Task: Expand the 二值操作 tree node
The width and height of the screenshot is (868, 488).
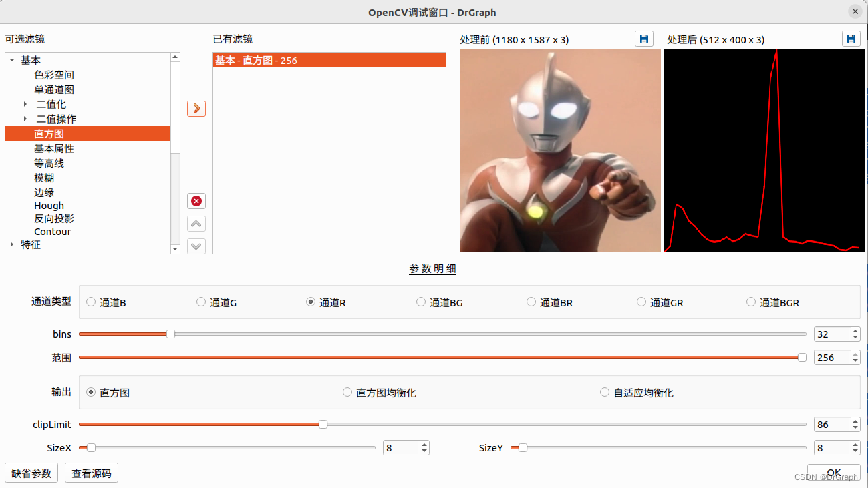Action: [x=25, y=119]
